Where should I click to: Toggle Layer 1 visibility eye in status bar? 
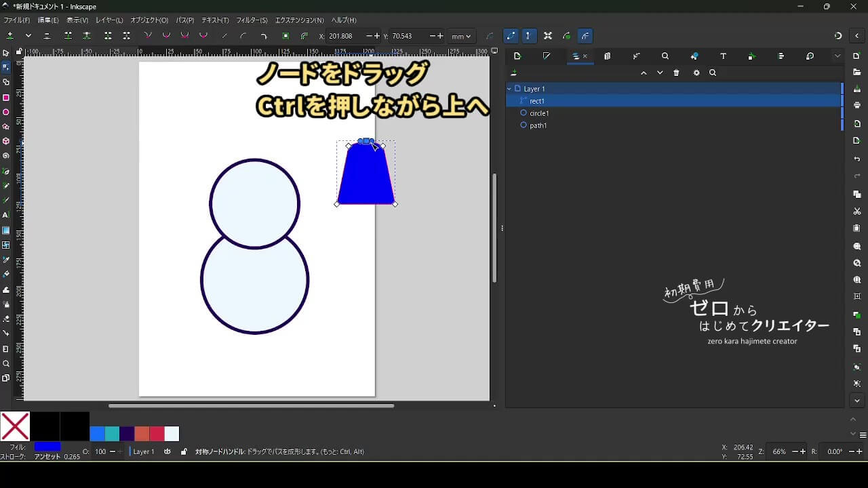167,451
